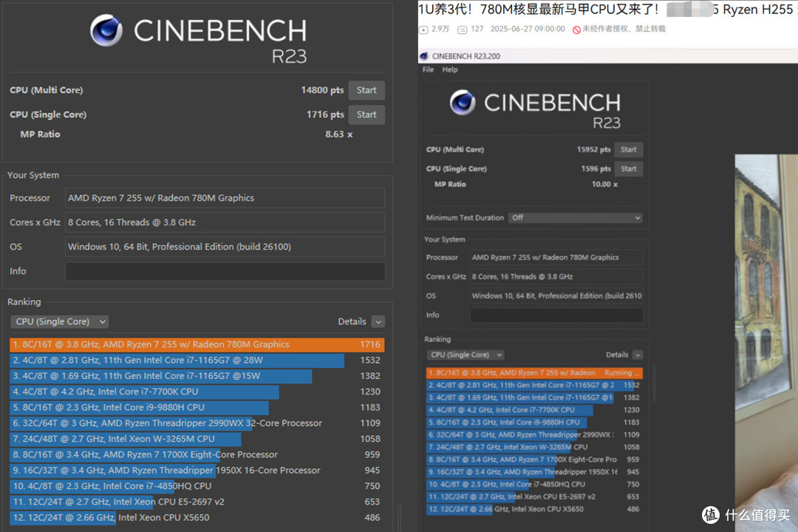
Task: Select Xeon E5-2697 v2 row in right ranking
Action: coord(534,497)
